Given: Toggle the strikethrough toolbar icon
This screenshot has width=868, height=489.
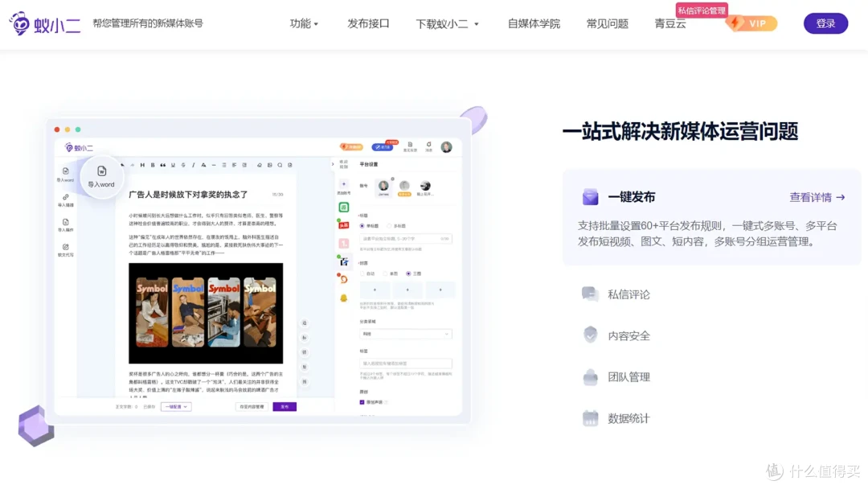Looking at the screenshot, I should tap(183, 165).
